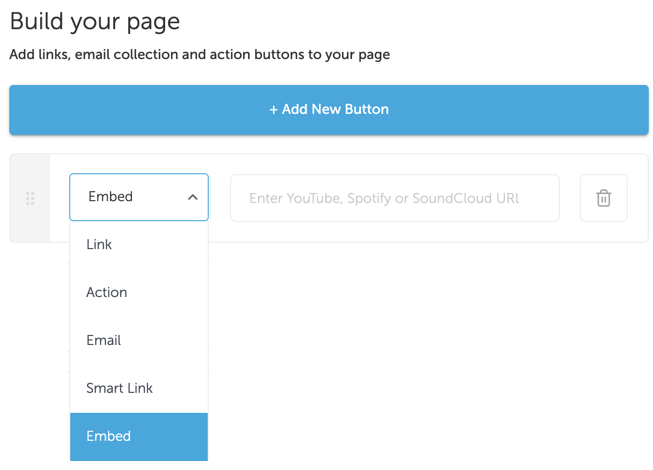653x470 pixels.
Task: Click the subtitle about links and email collection
Action: tap(200, 55)
